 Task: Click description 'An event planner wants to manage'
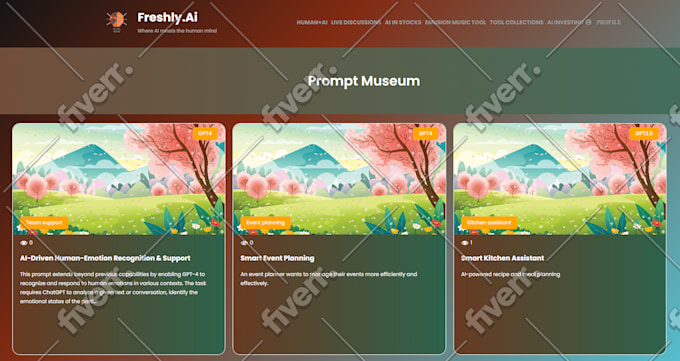[329, 279]
